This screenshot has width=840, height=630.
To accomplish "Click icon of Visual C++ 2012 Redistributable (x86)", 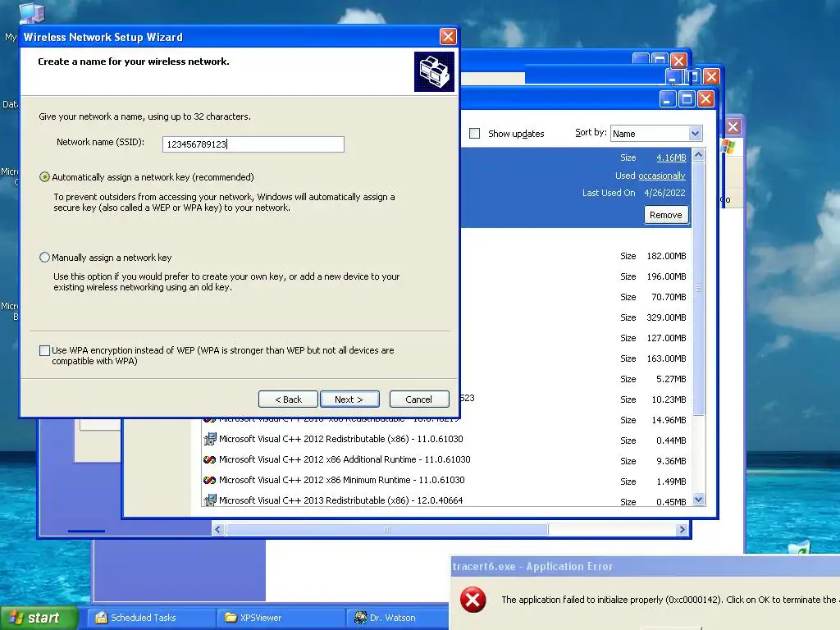I will [209, 440].
